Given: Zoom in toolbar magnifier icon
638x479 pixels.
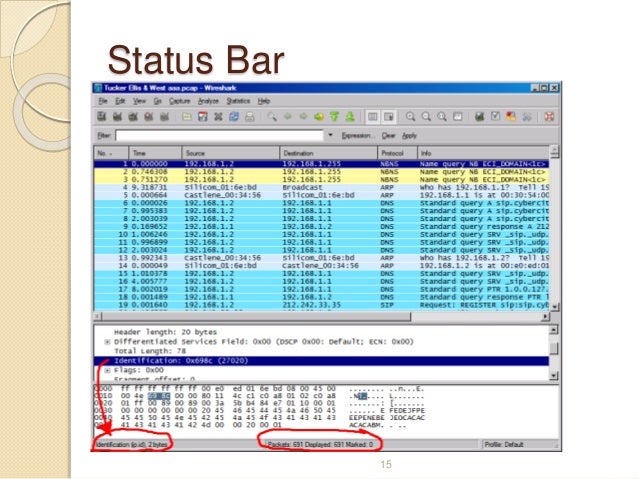Looking at the screenshot, I should tap(411, 117).
